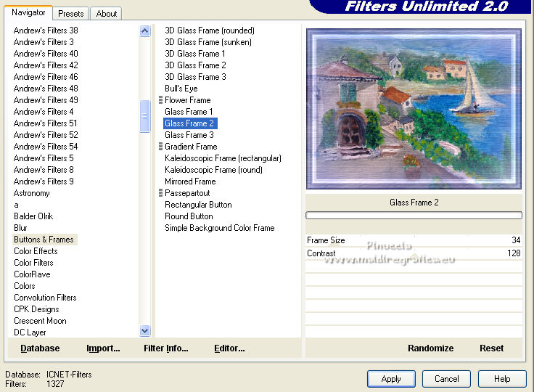Choose the 3D Glass Frame (rounded) filter
The image size is (534, 392).
(x=210, y=30)
